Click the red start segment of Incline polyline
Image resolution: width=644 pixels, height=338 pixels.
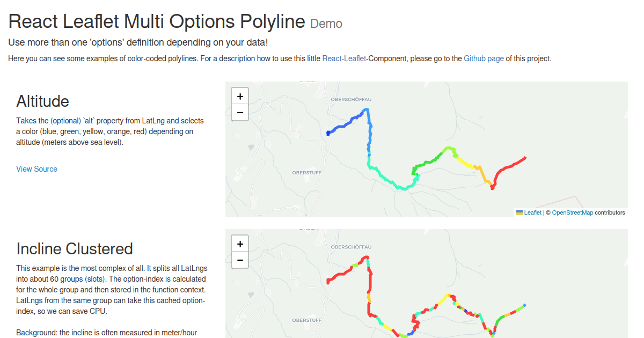coord(338,275)
